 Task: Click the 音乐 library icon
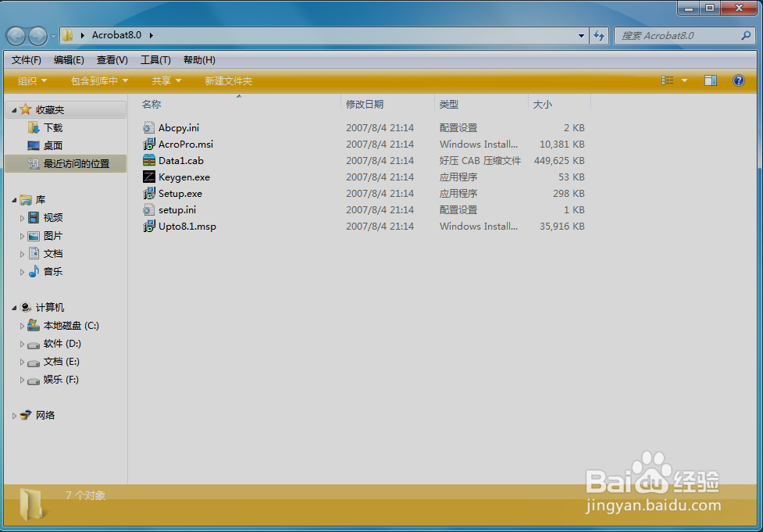(34, 271)
